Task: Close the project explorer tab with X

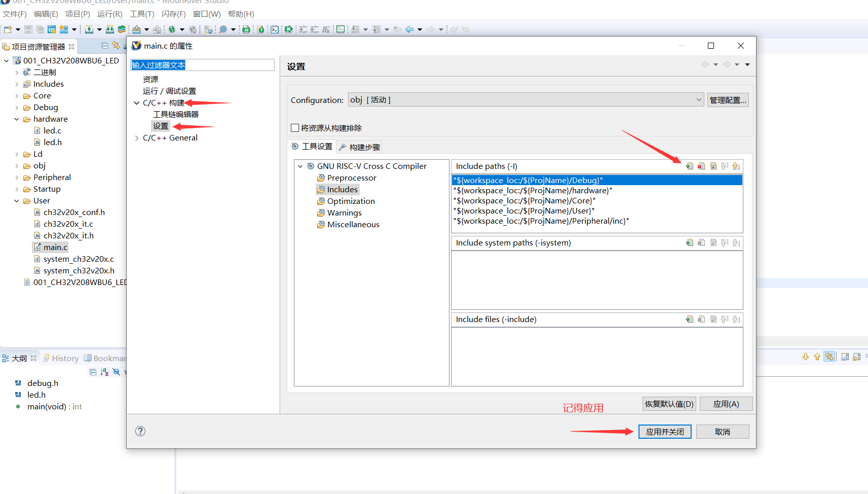Action: click(71, 47)
